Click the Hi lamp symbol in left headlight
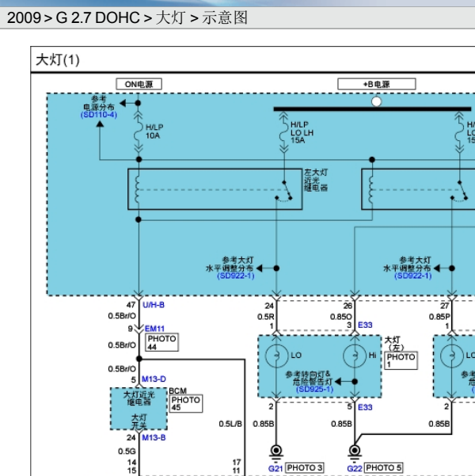The width and height of the screenshot is (475, 476). [355, 356]
